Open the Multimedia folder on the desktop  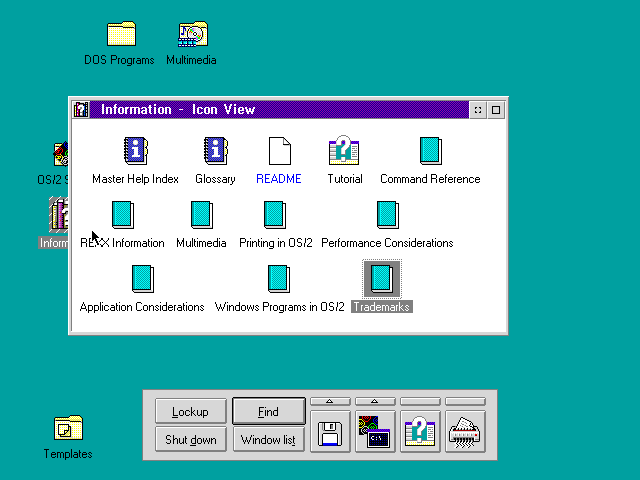click(x=193, y=34)
